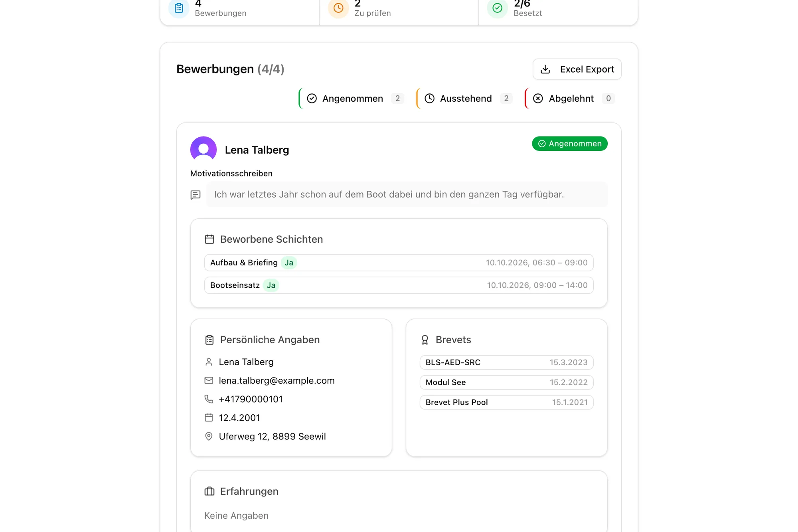
Task: Click the Brevets award ribbon icon
Action: (425, 340)
